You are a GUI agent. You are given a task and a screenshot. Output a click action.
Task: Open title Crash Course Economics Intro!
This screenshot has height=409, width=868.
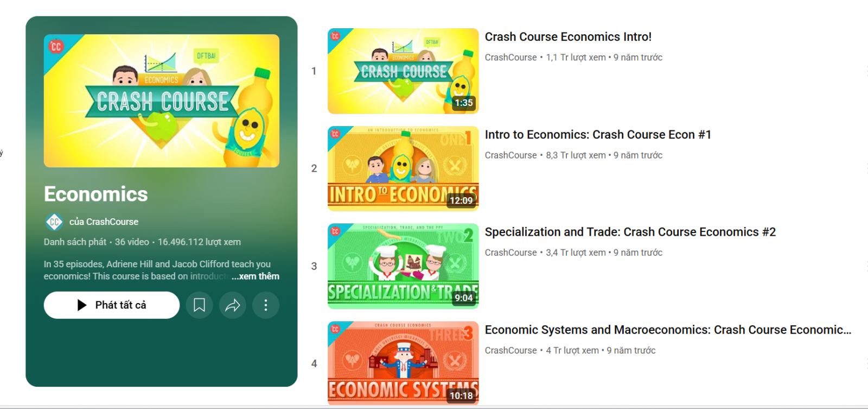[x=568, y=37]
